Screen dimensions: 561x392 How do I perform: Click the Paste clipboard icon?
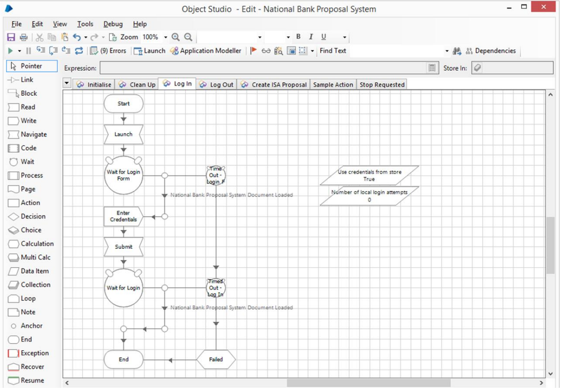[64, 37]
